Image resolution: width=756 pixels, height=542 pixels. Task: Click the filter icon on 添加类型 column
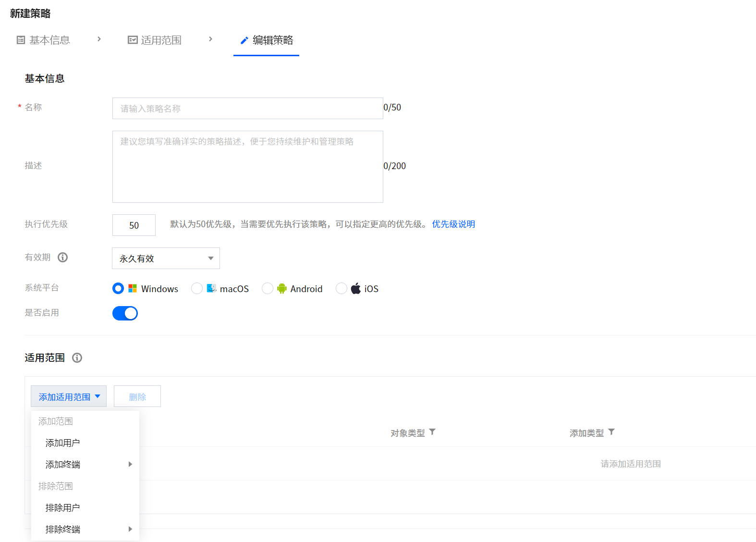(x=611, y=432)
